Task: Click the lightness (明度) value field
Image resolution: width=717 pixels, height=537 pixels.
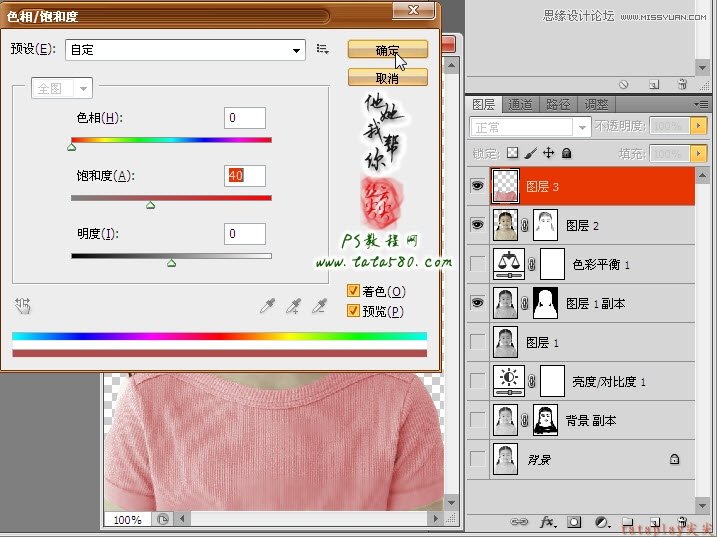Action: (x=245, y=233)
